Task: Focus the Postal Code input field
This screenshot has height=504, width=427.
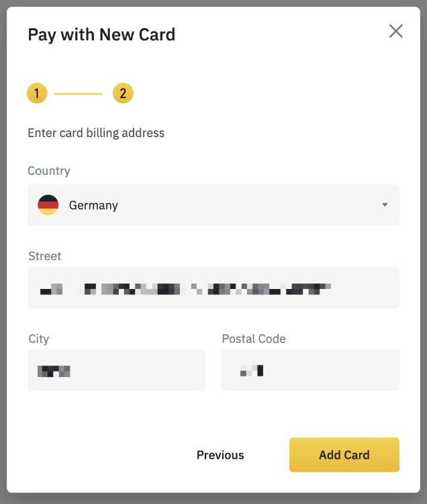Action: [310, 370]
